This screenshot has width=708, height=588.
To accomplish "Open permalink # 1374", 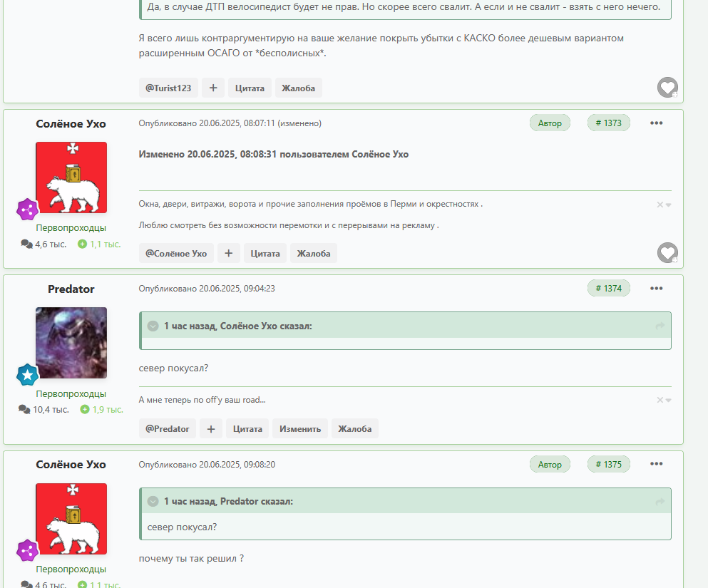I will click(x=609, y=288).
